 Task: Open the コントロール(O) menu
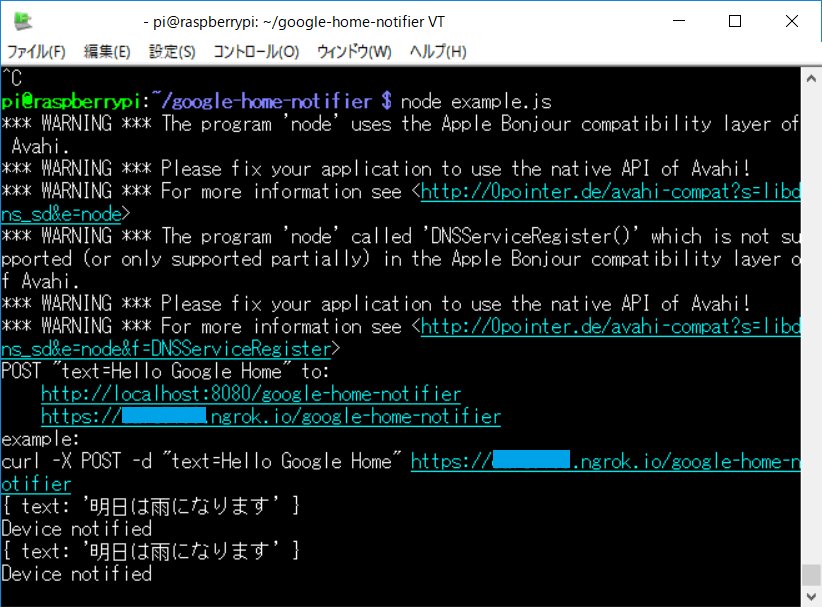tap(256, 51)
